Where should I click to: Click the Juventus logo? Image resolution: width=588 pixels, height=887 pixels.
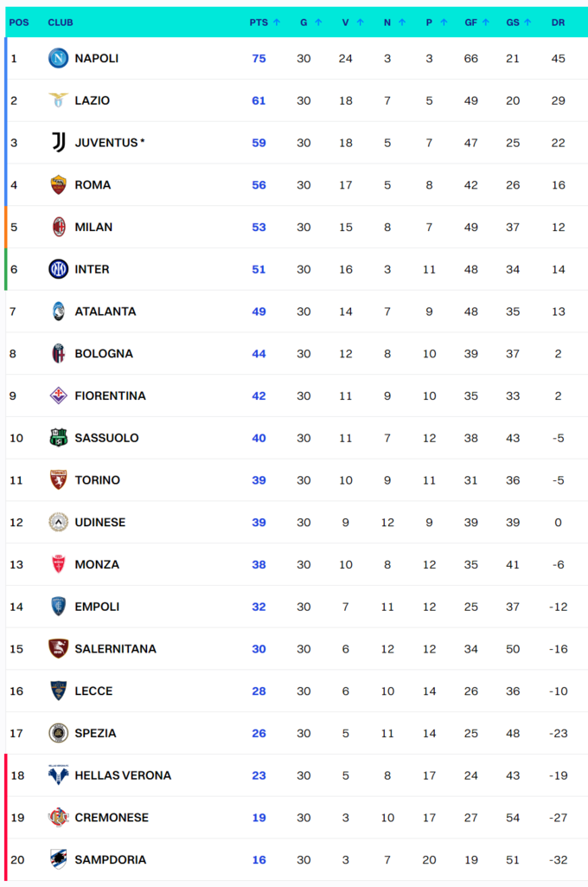coord(58,142)
